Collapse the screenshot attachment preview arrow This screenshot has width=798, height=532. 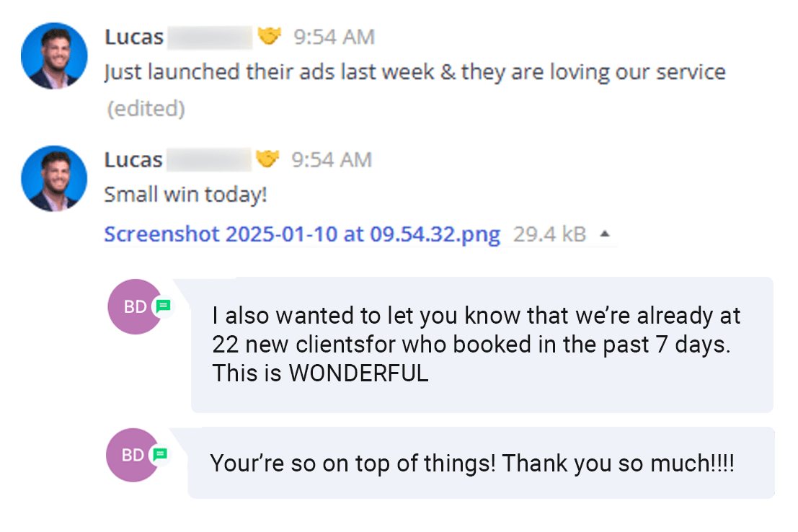click(605, 234)
